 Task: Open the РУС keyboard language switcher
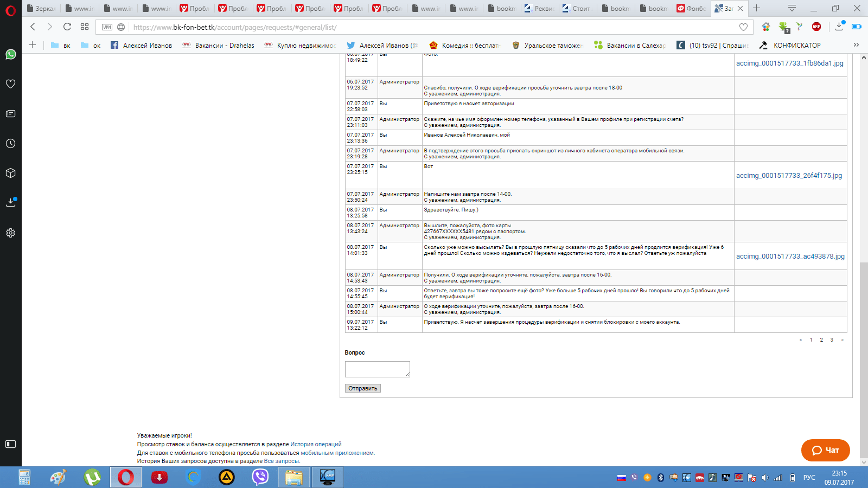coord(809,478)
